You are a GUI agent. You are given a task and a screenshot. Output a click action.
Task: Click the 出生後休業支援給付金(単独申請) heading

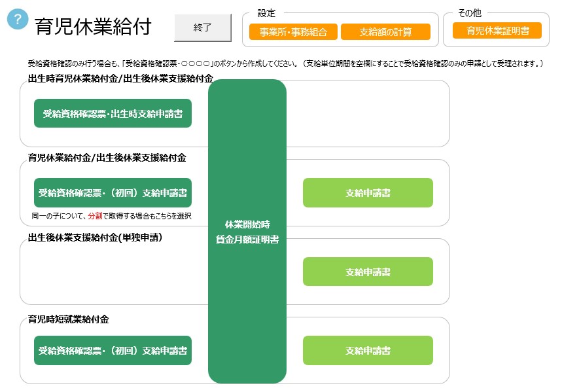pyautogui.click(x=95, y=238)
